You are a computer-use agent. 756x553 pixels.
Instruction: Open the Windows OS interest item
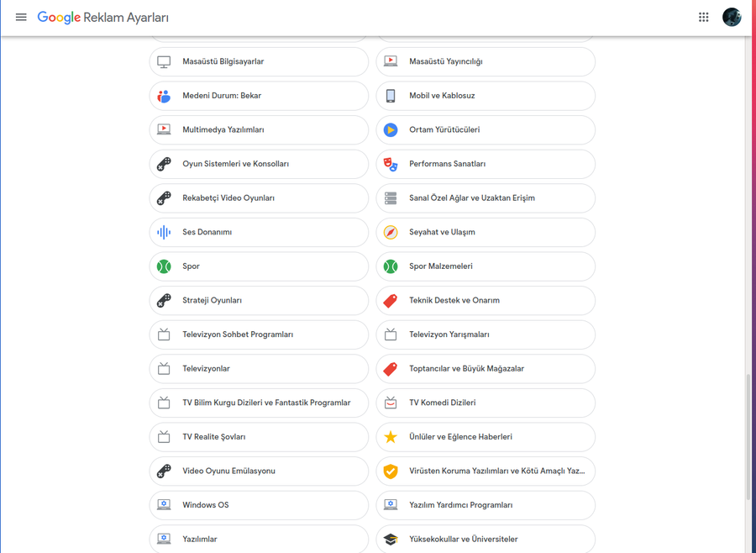[259, 505]
